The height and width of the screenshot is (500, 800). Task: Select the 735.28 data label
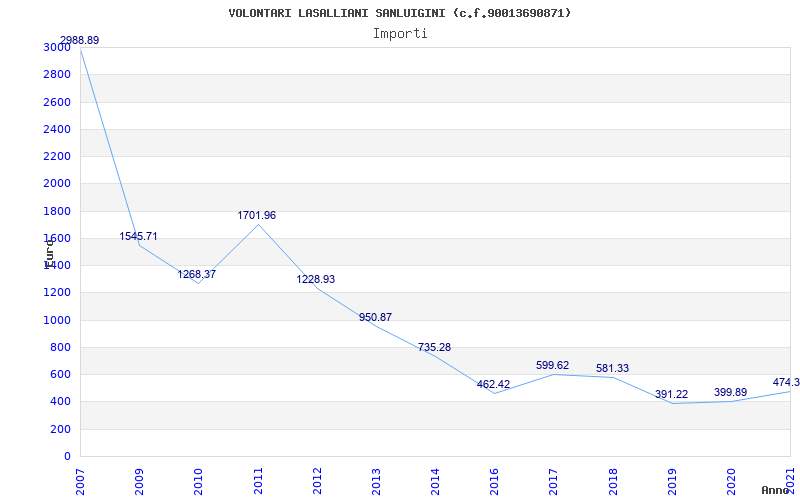tap(434, 347)
